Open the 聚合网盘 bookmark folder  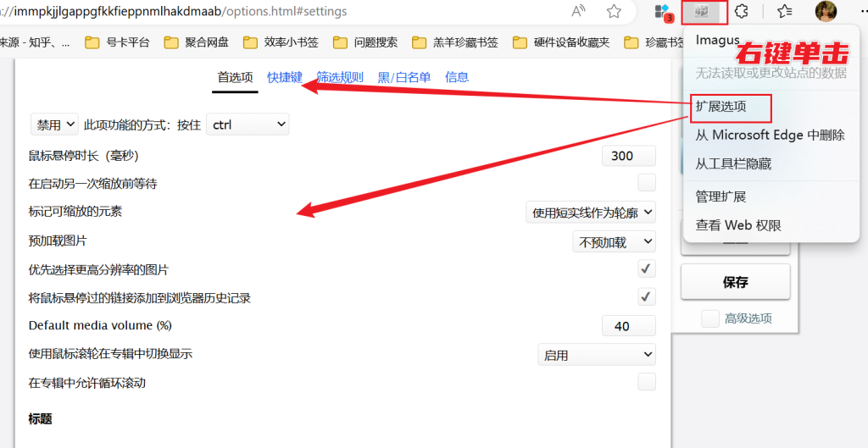click(197, 42)
